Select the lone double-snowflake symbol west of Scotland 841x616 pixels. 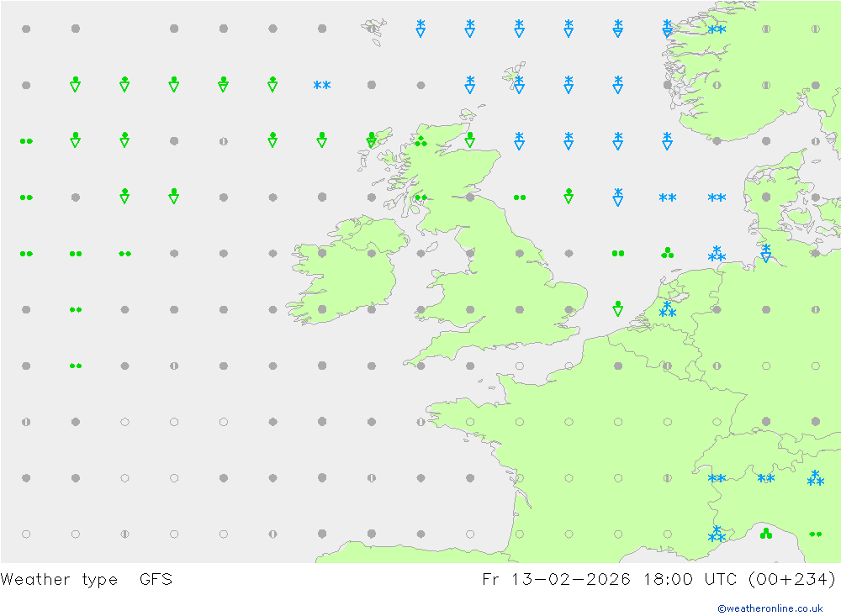[321, 85]
